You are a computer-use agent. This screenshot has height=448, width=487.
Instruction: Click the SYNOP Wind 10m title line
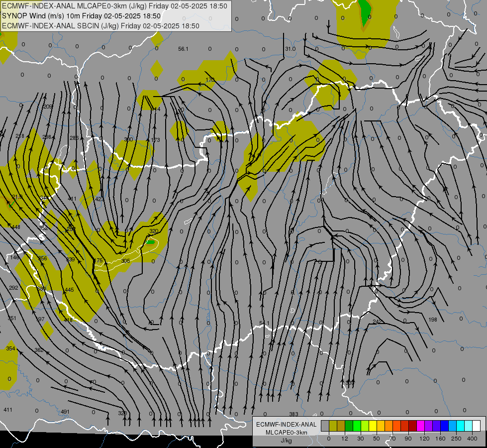(82, 16)
